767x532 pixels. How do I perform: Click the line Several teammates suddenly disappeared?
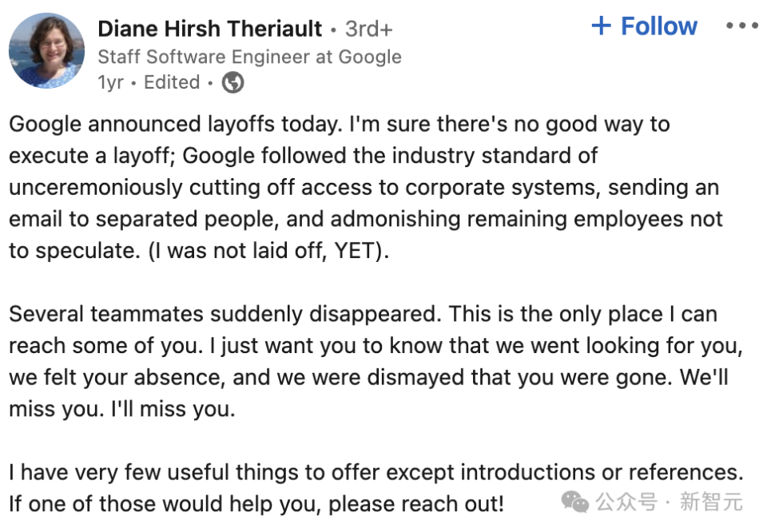363,315
